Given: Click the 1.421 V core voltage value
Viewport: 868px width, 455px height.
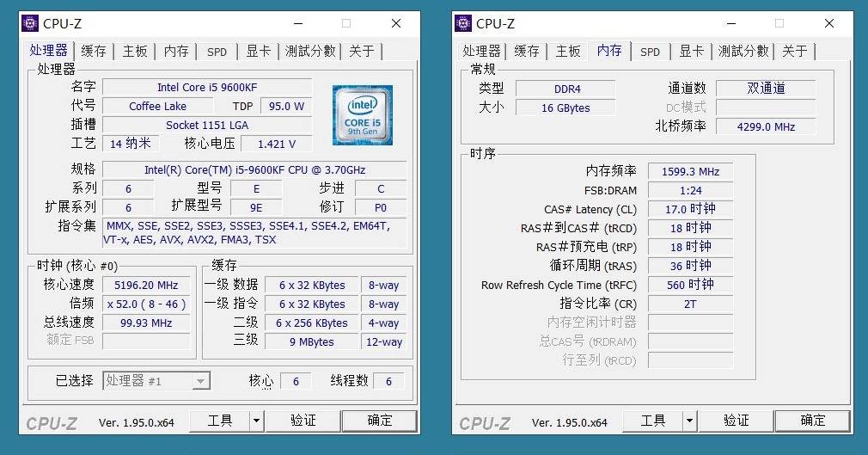Looking at the screenshot, I should click(277, 144).
